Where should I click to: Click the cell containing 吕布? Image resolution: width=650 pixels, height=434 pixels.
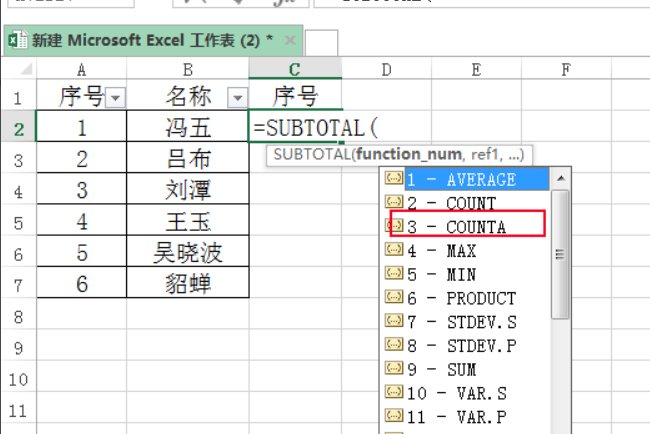tap(187, 158)
